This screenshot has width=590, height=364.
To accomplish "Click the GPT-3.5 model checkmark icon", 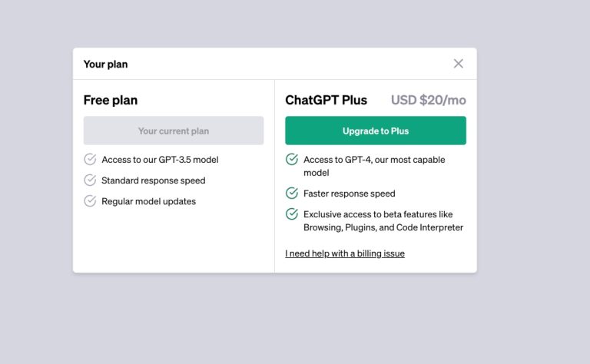I will pyautogui.click(x=90, y=160).
